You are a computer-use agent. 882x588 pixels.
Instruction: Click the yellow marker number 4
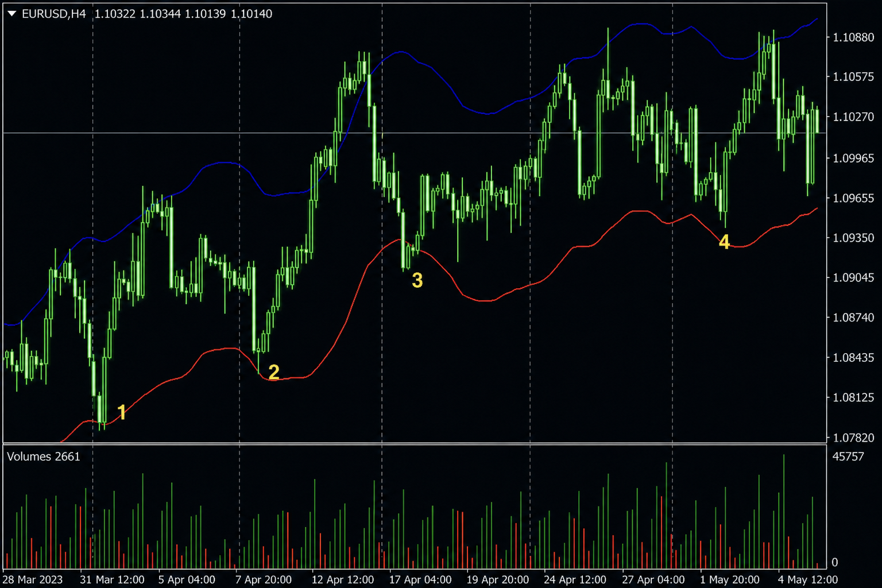click(724, 242)
